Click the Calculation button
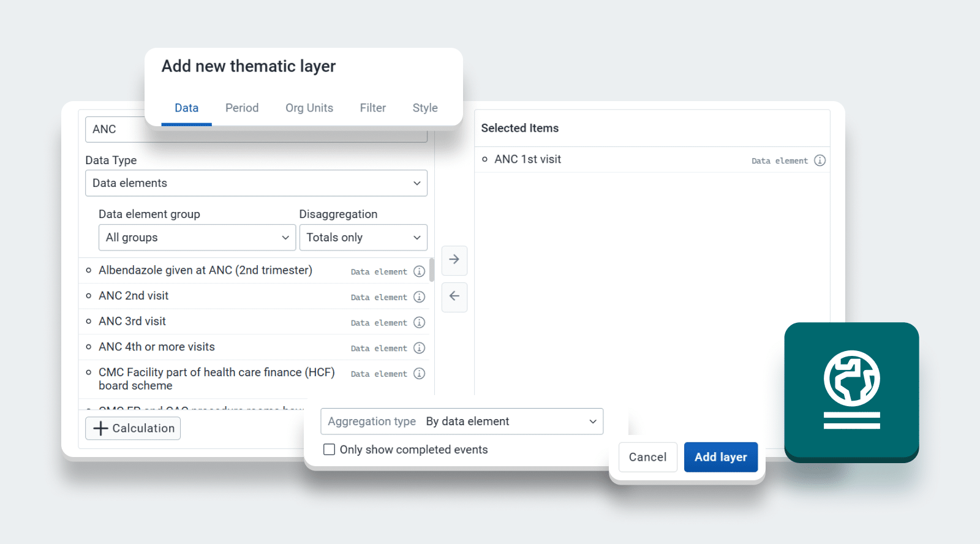 coord(133,428)
